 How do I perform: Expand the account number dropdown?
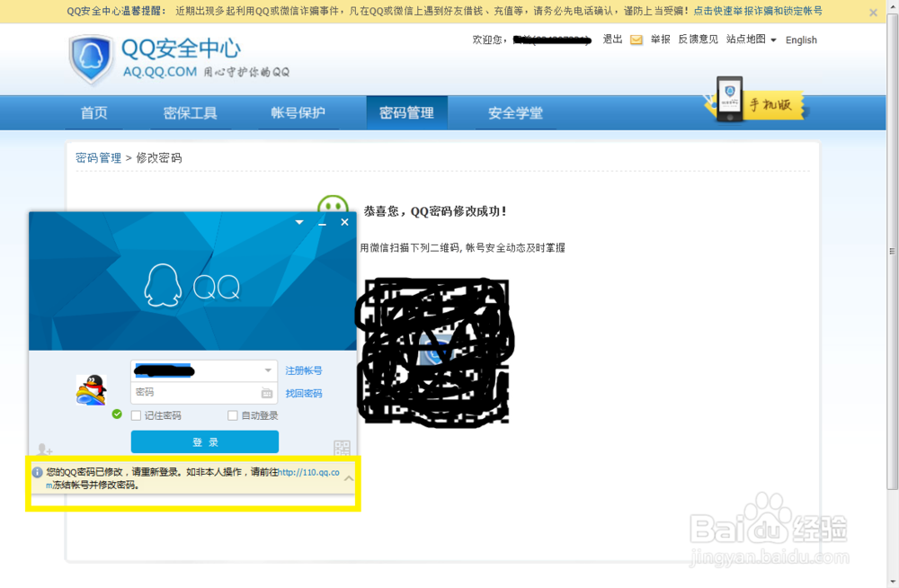[268, 370]
